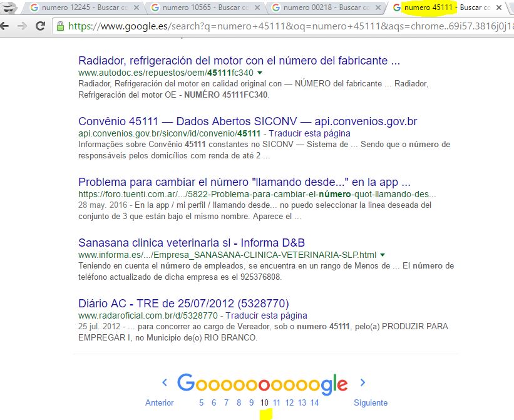
Task: Switch to the numero 10565 tab
Action: pyautogui.click(x=205, y=8)
